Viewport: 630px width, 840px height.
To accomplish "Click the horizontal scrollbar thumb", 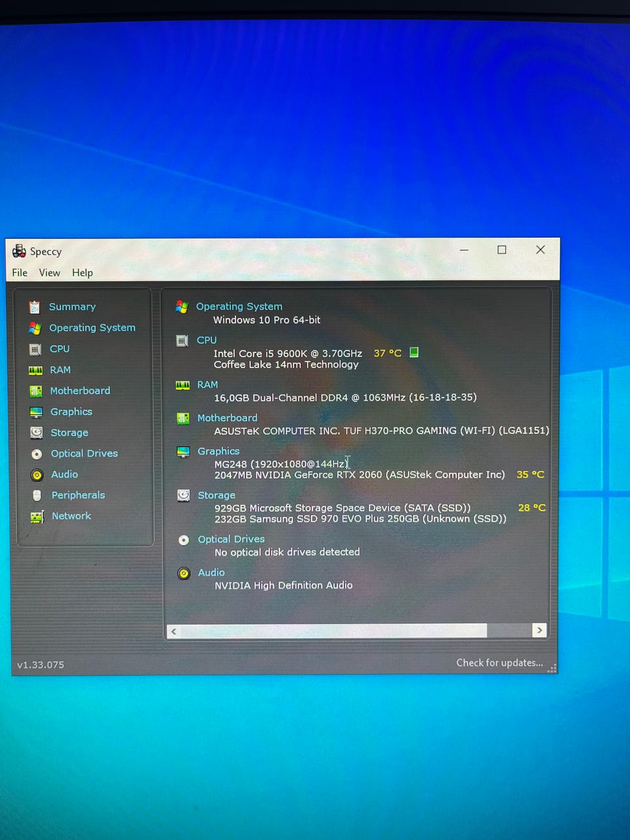I will click(334, 631).
